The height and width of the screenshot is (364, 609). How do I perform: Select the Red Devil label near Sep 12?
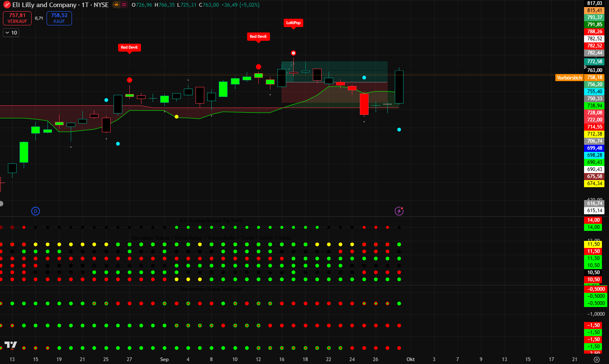pos(258,37)
